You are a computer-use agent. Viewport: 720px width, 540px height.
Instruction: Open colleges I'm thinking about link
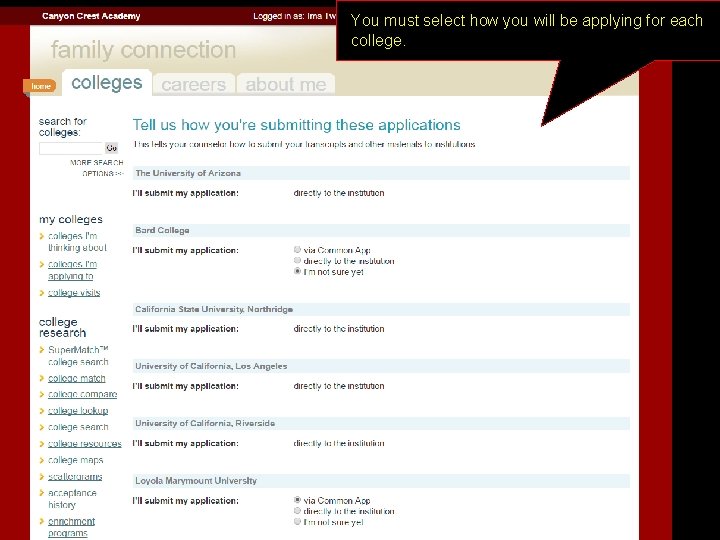coord(77,242)
